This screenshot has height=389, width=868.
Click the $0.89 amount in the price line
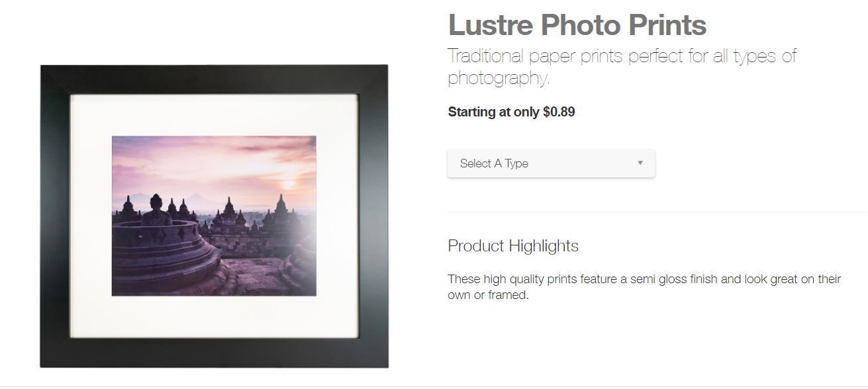(x=559, y=112)
